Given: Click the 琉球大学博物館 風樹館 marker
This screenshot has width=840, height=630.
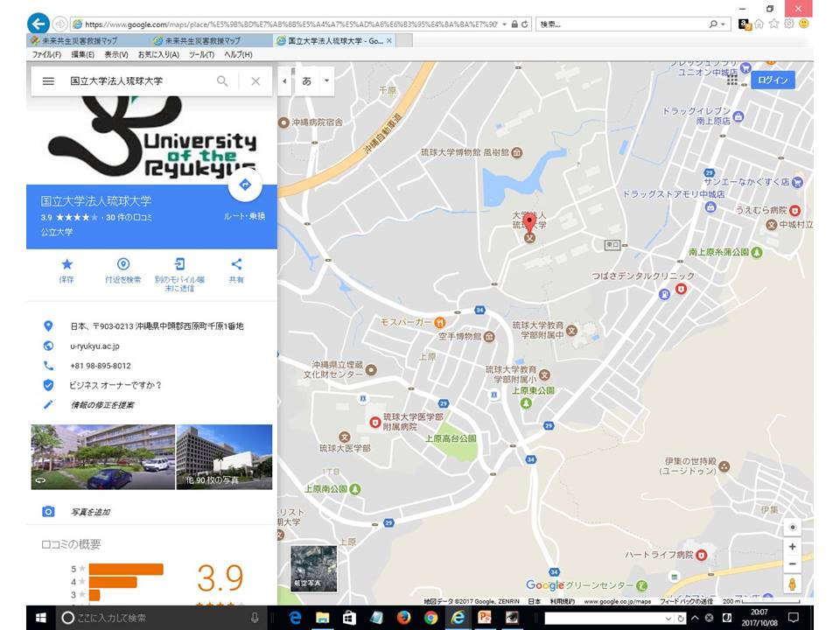Looking at the screenshot, I should click(x=517, y=152).
